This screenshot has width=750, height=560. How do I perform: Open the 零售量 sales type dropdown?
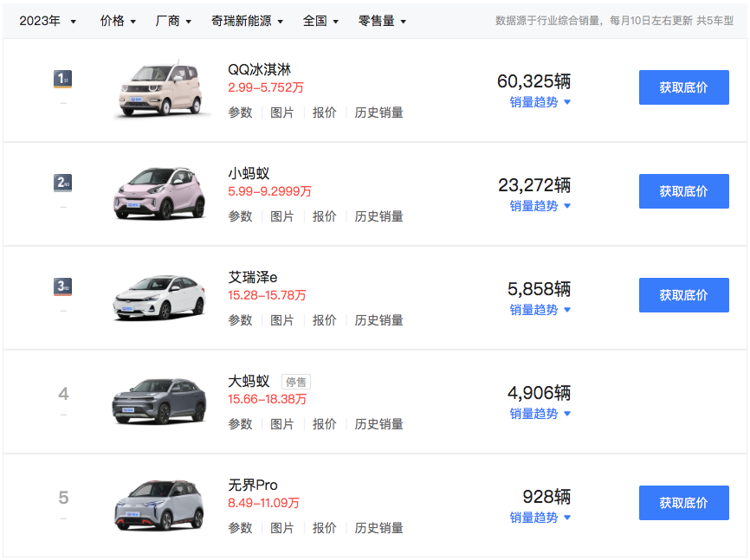[382, 21]
